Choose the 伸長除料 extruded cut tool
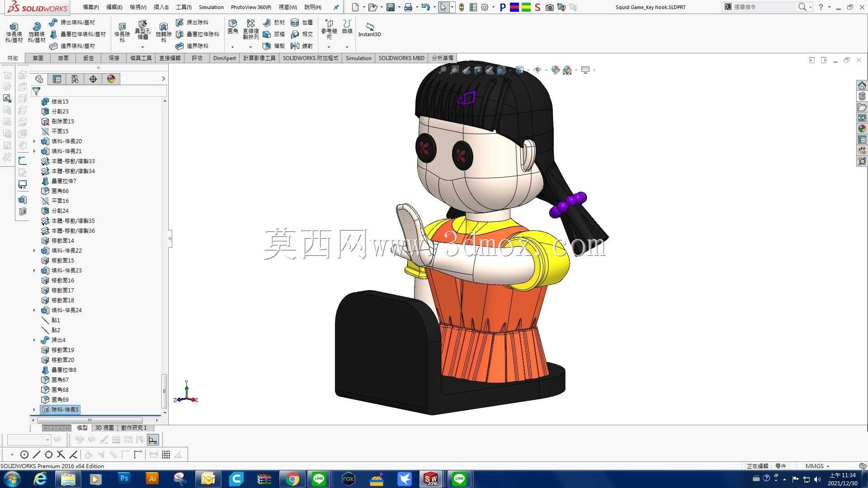This screenshot has height=488, width=868. 122,33
